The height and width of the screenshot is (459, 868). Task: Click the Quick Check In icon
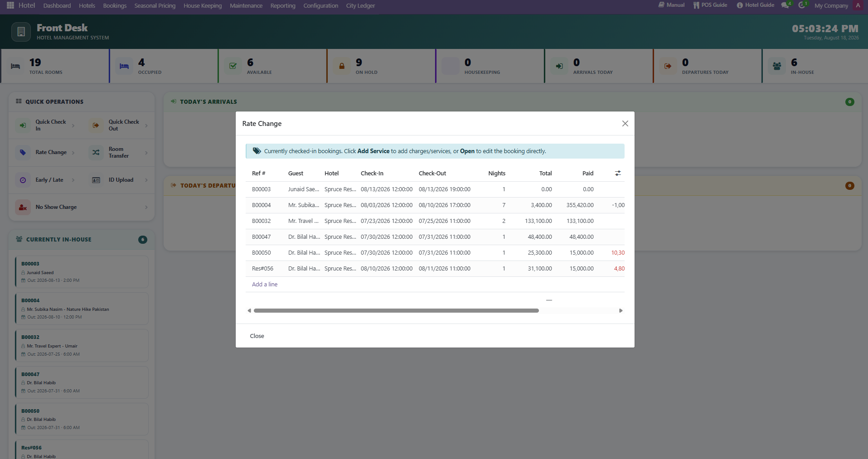tap(23, 126)
